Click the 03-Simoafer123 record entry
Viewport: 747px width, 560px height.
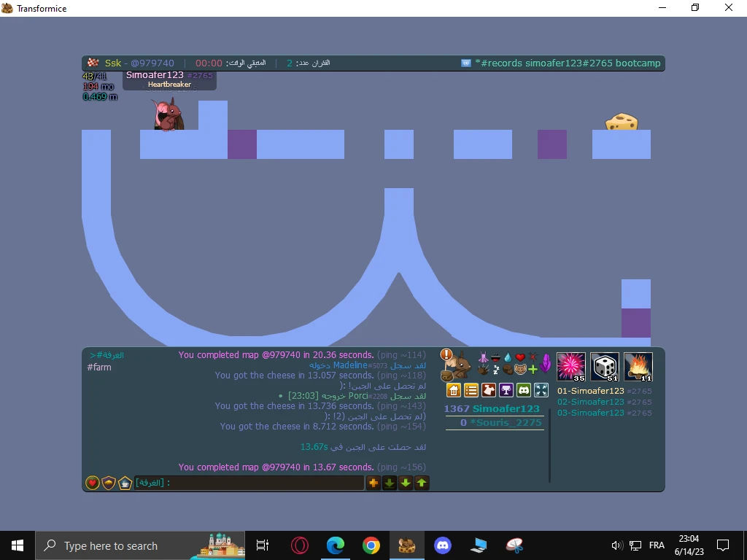[605, 413]
